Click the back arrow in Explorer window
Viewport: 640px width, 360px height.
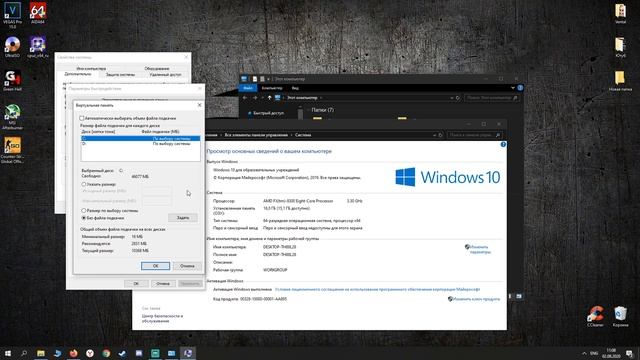coord(244,98)
